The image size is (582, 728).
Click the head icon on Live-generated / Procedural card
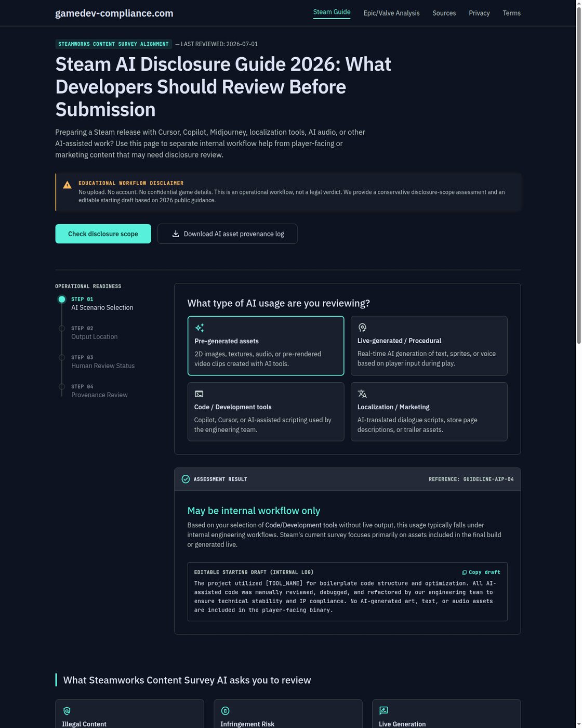click(362, 328)
